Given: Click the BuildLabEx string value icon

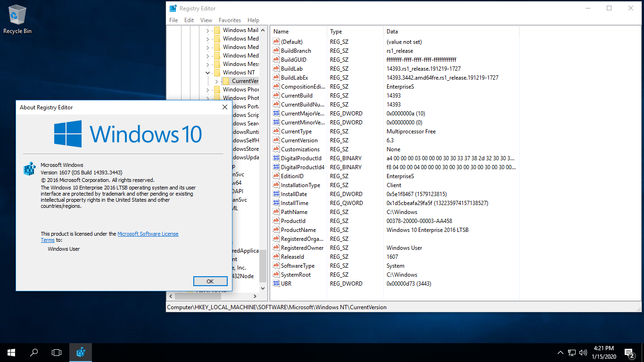Looking at the screenshot, I should coord(276,78).
